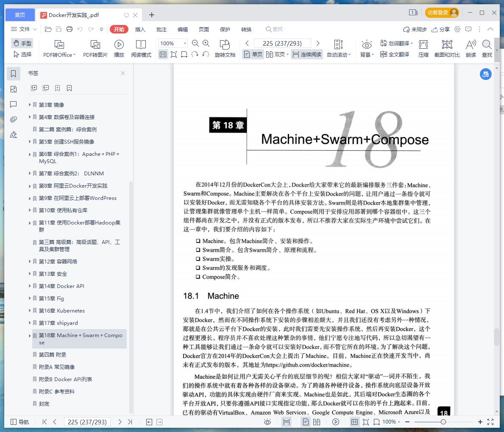Share the document
504x432 pixels.
tap(440, 29)
